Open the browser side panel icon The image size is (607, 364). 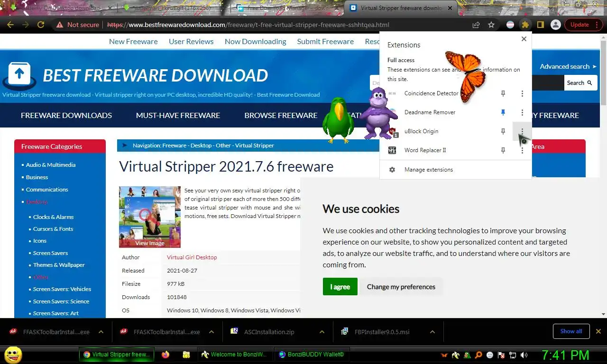tap(540, 25)
